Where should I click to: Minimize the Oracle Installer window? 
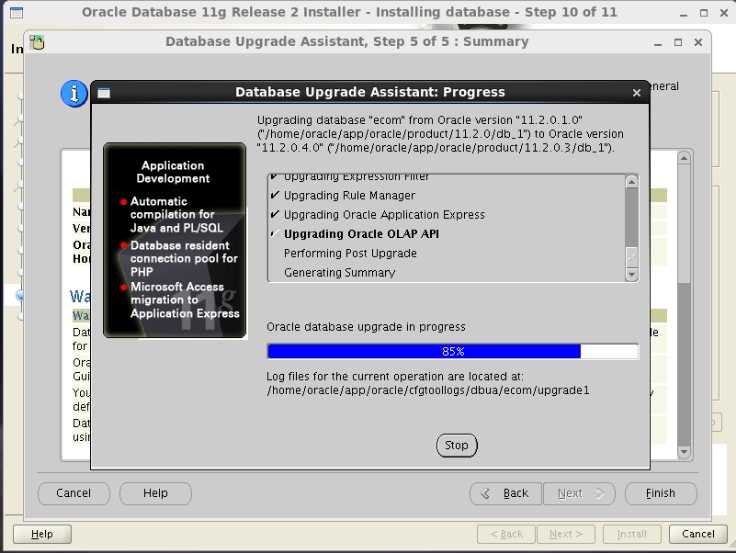tap(683, 14)
